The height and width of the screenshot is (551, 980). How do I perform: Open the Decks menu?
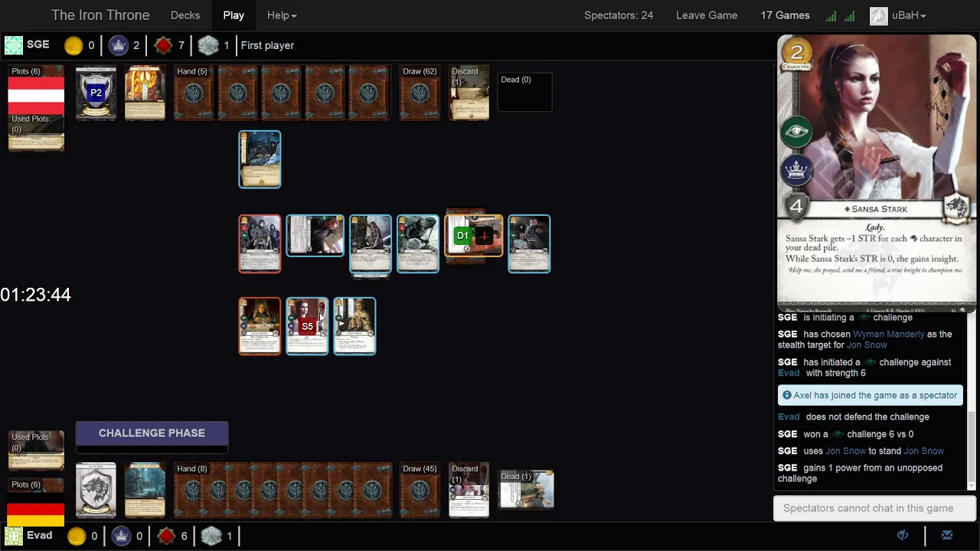coord(185,15)
